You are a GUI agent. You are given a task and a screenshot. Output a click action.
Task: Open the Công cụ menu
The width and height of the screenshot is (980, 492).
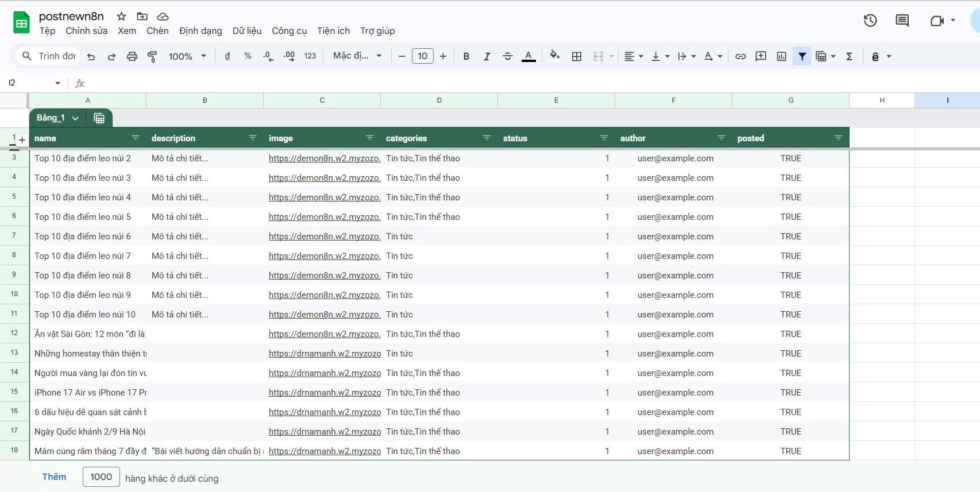(x=290, y=31)
